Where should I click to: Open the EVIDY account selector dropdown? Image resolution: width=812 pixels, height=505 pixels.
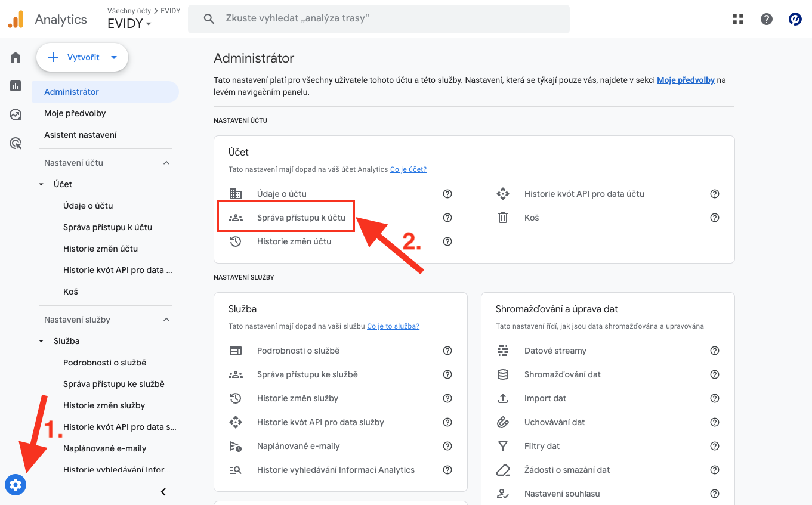click(129, 24)
